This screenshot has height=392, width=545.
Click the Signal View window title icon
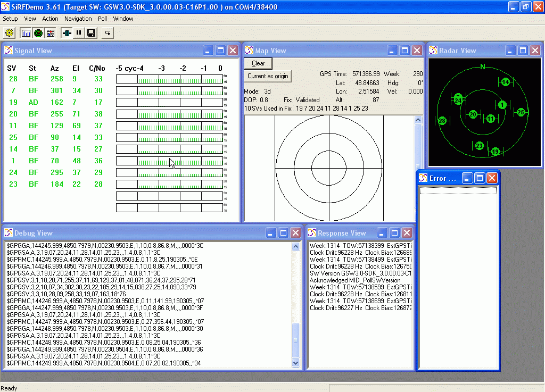[9, 51]
